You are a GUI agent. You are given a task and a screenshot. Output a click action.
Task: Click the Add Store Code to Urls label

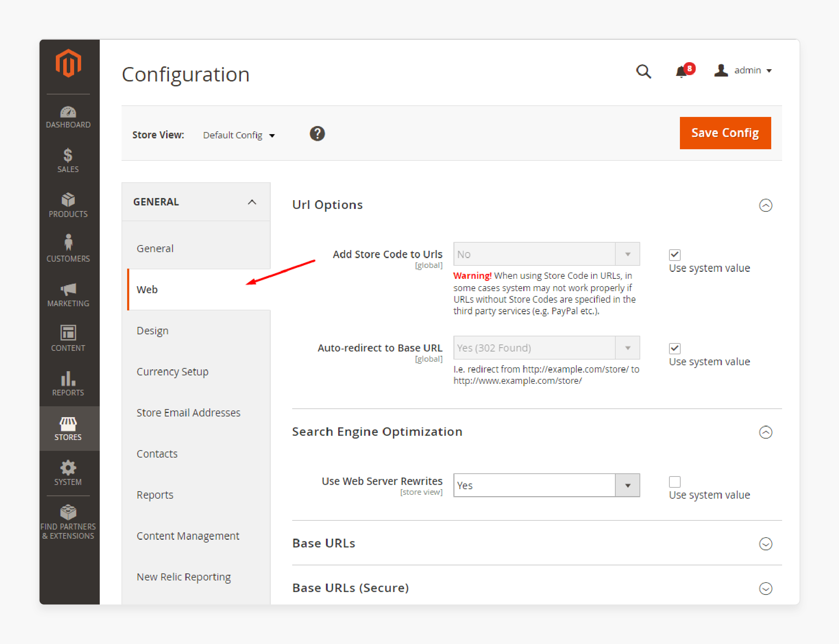click(387, 254)
